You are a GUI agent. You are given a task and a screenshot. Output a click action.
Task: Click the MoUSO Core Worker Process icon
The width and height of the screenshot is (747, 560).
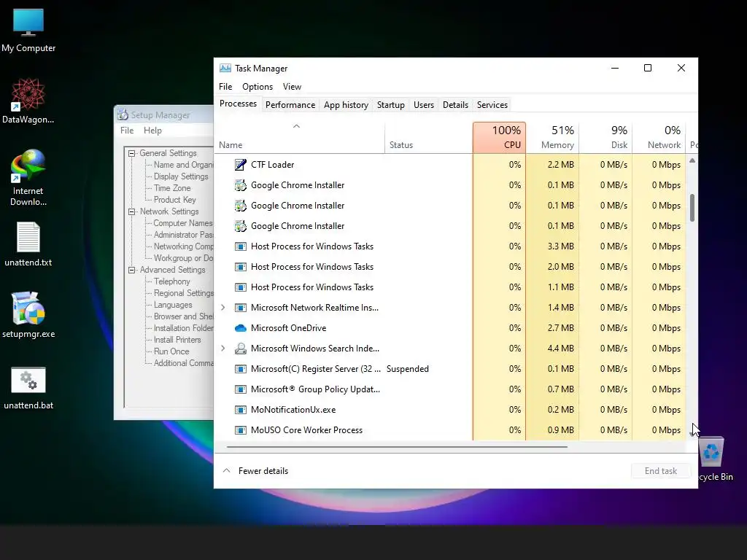241,430
